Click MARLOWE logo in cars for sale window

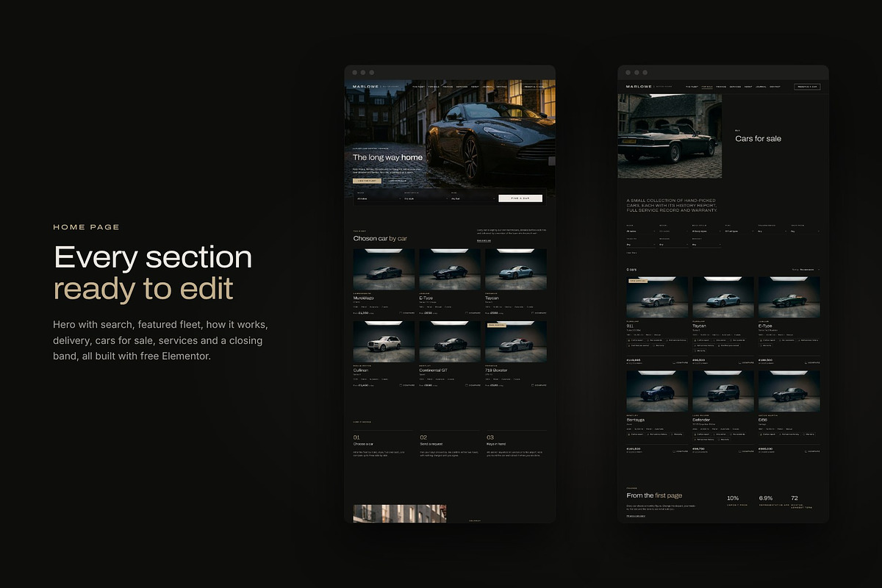click(639, 87)
